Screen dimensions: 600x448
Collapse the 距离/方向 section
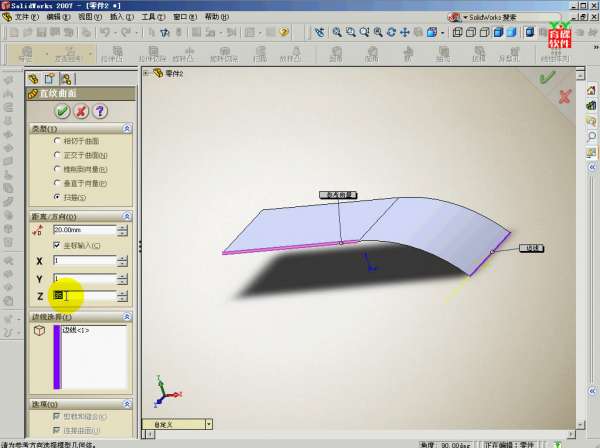coord(126,216)
